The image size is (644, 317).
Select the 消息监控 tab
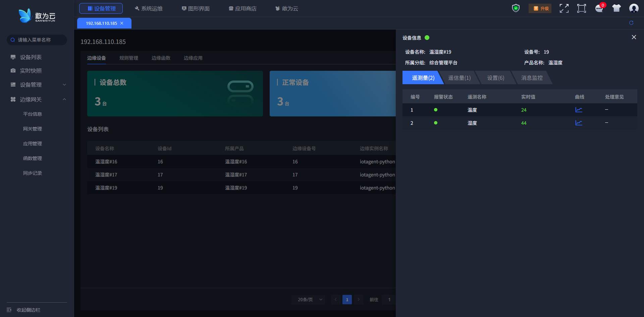pyautogui.click(x=532, y=78)
